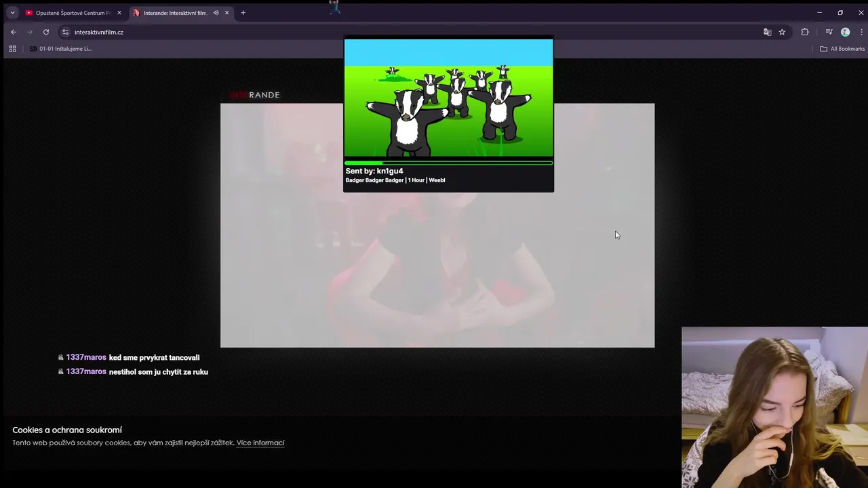This screenshot has height=488, width=868.
Task: Close the Opustené Športové Centrum tab
Action: (119, 12)
